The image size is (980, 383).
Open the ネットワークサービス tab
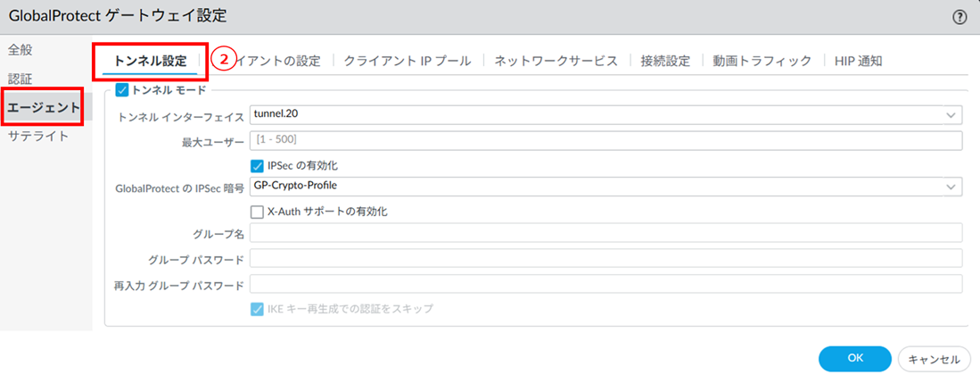556,61
